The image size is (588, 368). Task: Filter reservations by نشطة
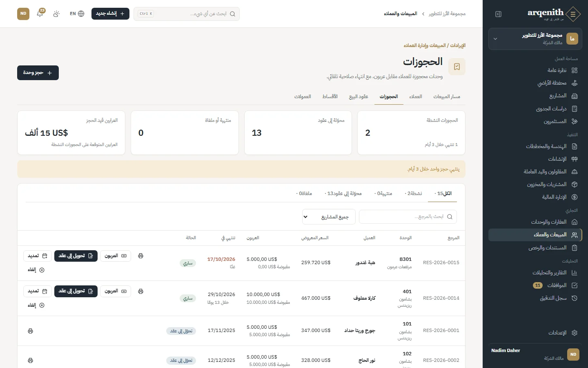(413, 193)
